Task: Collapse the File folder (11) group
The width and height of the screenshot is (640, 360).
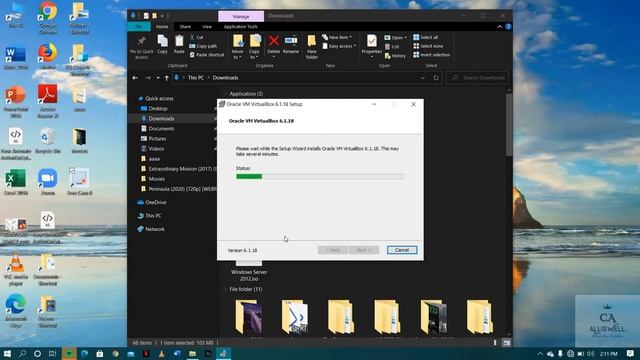Action: pyautogui.click(x=226, y=289)
